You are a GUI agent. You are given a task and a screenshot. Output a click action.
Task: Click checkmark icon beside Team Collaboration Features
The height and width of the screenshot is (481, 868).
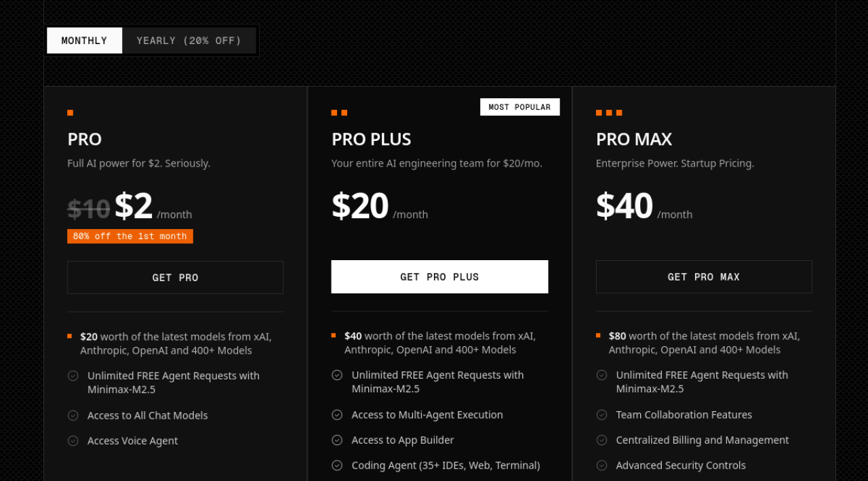[601, 415]
